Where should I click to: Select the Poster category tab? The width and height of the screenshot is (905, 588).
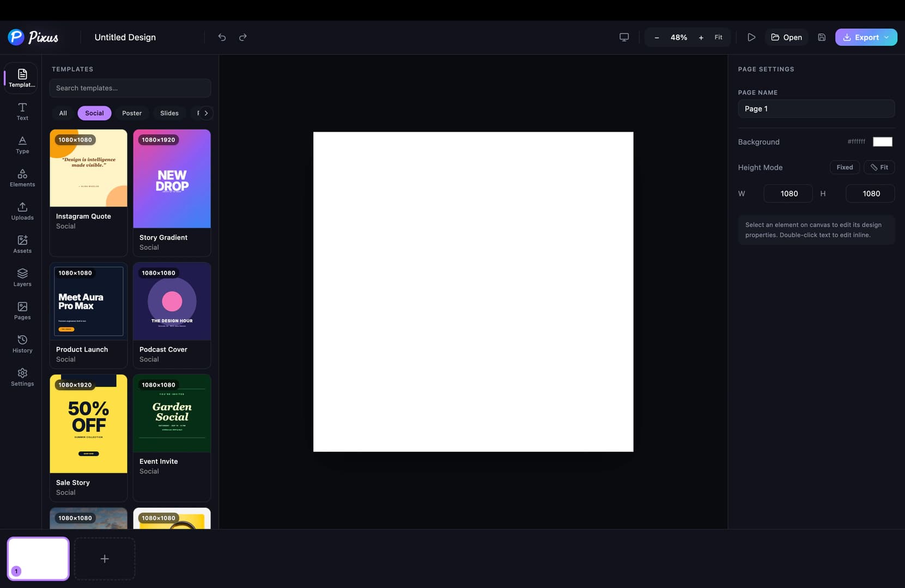coord(132,113)
